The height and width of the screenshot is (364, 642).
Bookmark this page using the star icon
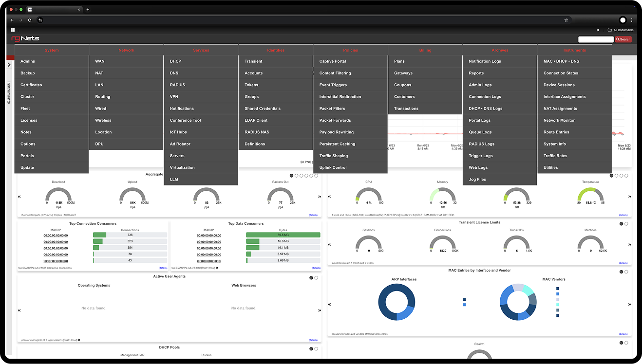point(566,20)
